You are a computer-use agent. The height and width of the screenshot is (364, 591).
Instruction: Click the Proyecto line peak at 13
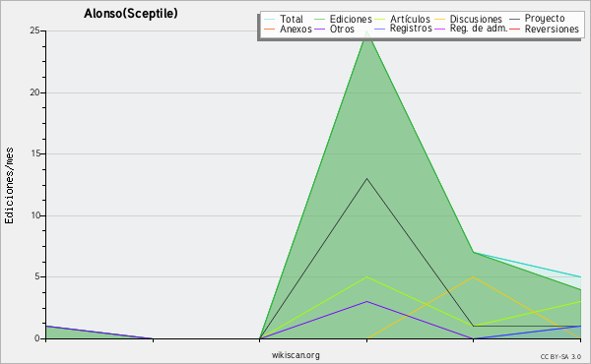click(366, 178)
